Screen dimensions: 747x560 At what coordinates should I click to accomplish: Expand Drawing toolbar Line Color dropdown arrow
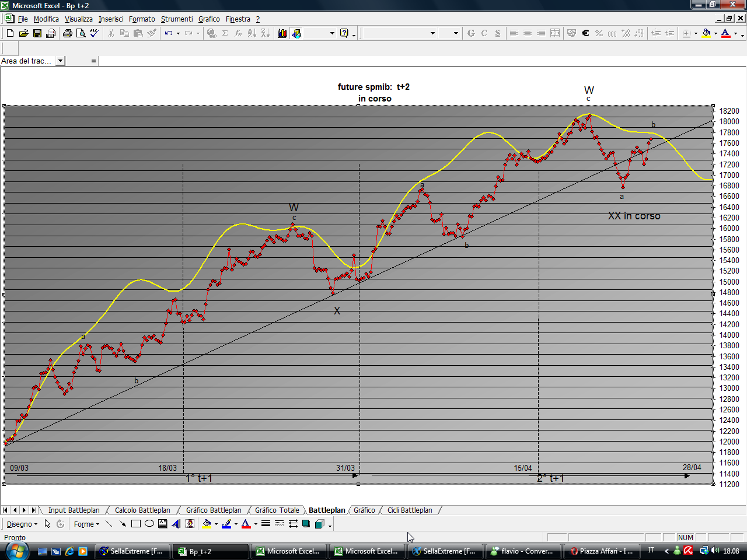(x=236, y=524)
